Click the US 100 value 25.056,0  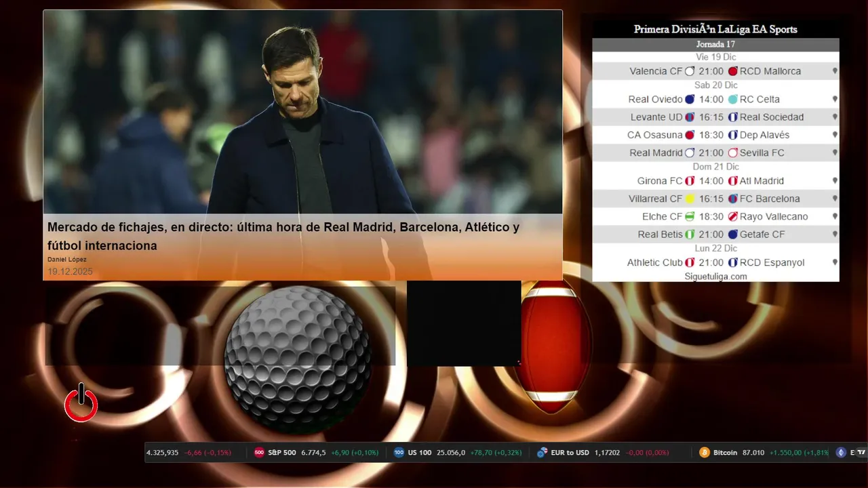tap(451, 453)
